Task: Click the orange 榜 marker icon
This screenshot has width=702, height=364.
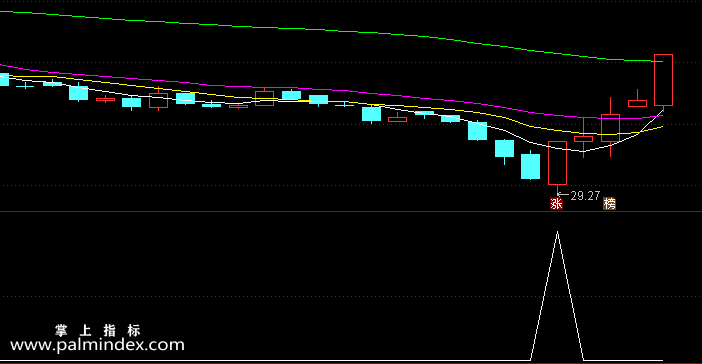Action: click(609, 204)
